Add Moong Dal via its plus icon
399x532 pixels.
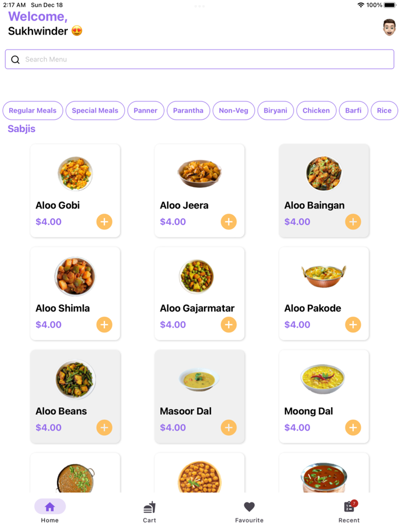353,427
